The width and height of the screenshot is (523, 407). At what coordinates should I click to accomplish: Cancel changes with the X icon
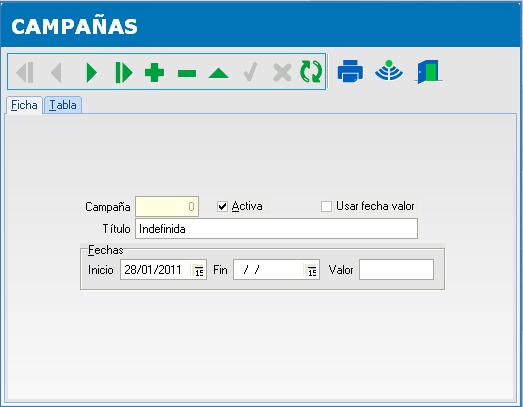[282, 72]
